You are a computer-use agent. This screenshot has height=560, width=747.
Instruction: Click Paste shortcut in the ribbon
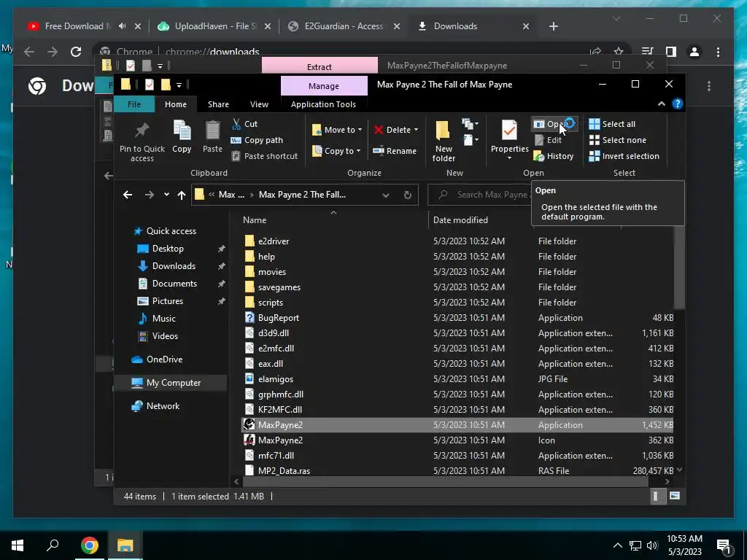[x=265, y=156]
